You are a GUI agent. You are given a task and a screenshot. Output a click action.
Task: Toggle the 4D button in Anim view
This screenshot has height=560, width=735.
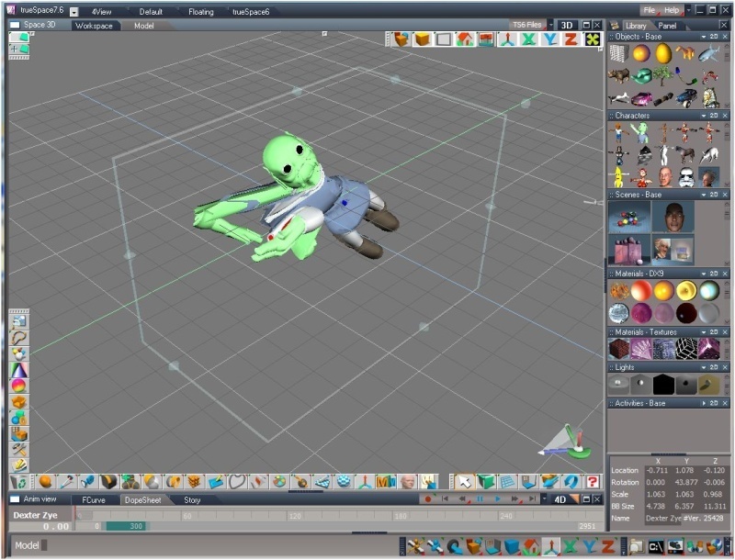tap(559, 500)
